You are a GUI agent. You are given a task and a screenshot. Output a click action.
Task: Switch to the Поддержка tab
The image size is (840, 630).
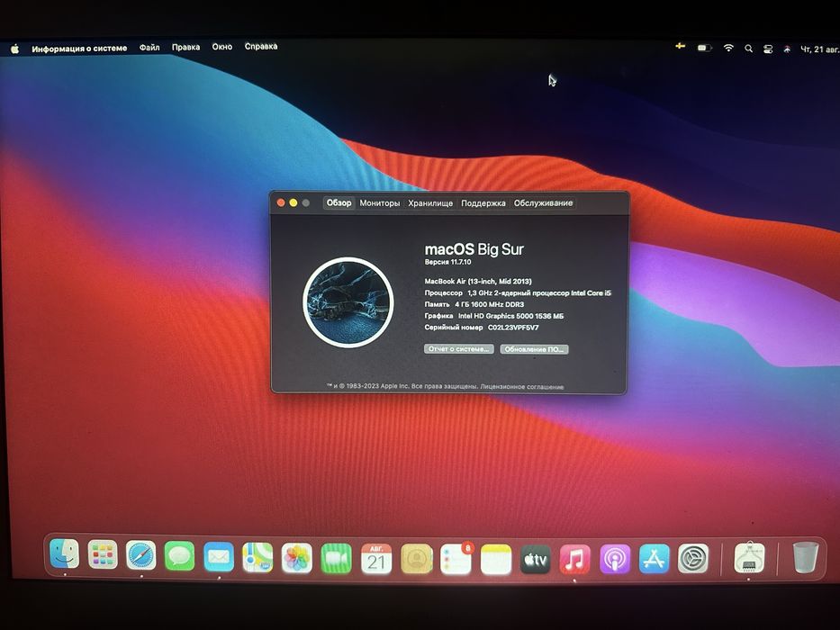(483, 203)
